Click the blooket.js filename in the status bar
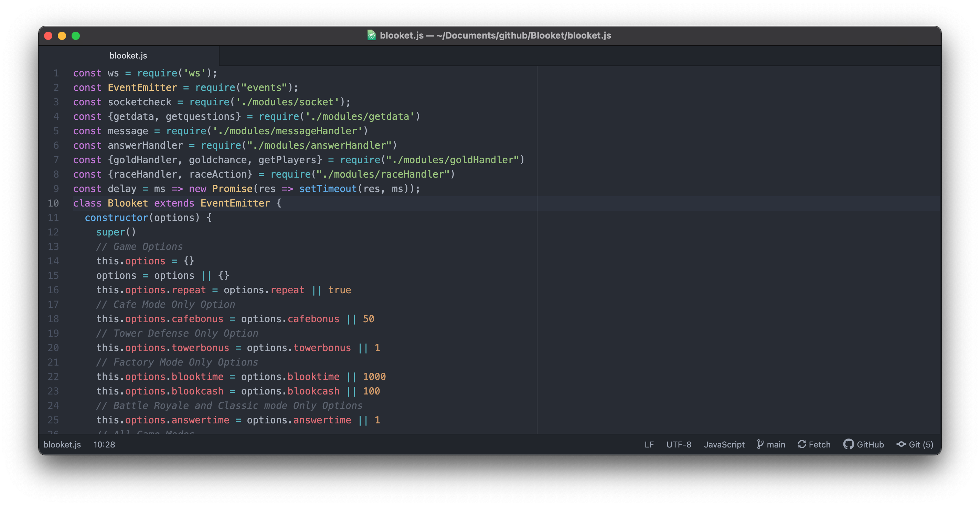Image resolution: width=980 pixels, height=506 pixels. tap(62, 444)
